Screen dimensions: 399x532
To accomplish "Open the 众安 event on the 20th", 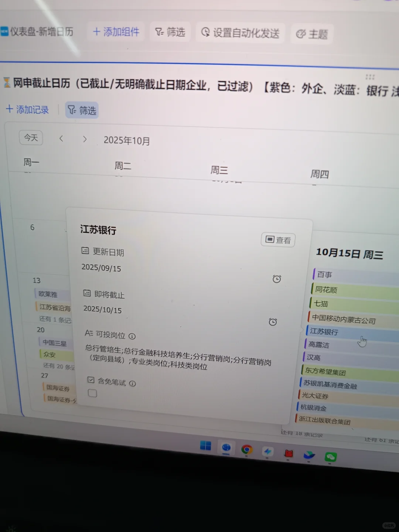I will pyautogui.click(x=57, y=354).
